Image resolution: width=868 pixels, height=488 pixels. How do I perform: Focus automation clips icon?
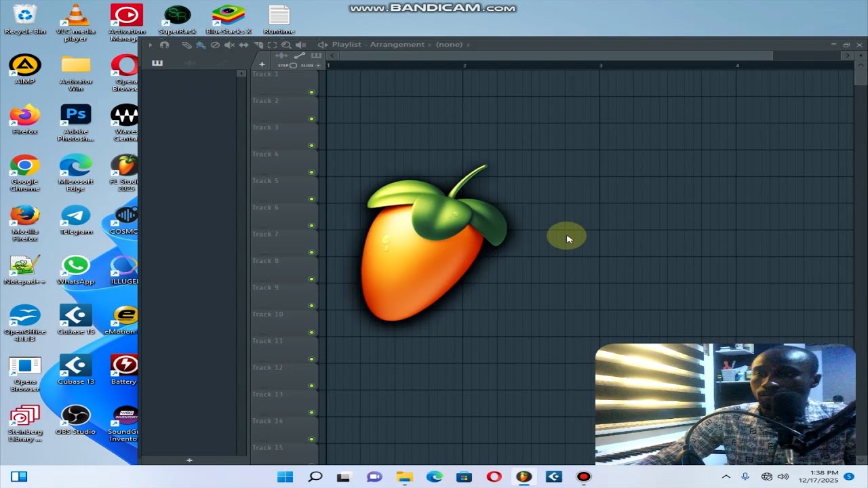pyautogui.click(x=300, y=56)
